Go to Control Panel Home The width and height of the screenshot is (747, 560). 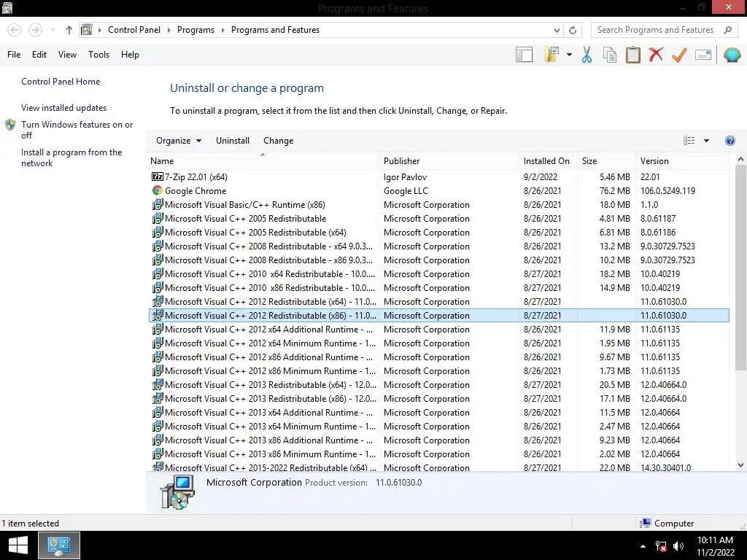(x=61, y=82)
